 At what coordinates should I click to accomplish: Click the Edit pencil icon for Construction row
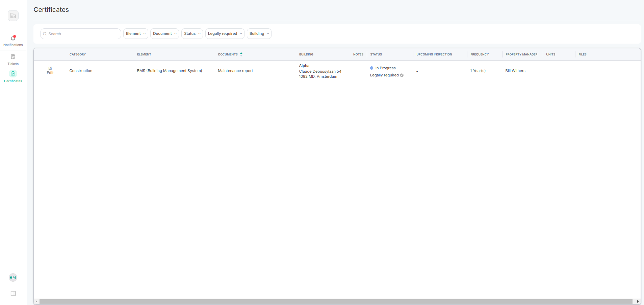[50, 68]
